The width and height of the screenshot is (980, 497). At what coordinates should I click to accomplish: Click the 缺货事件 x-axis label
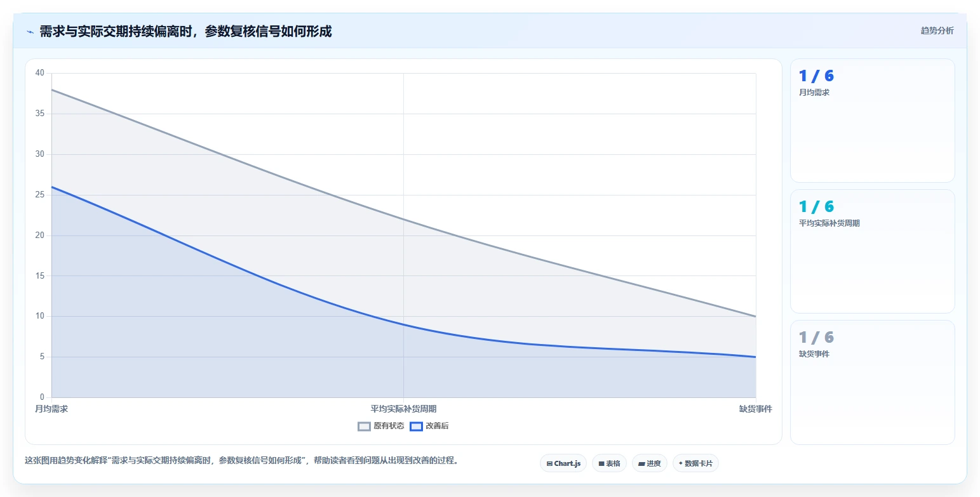click(x=756, y=409)
